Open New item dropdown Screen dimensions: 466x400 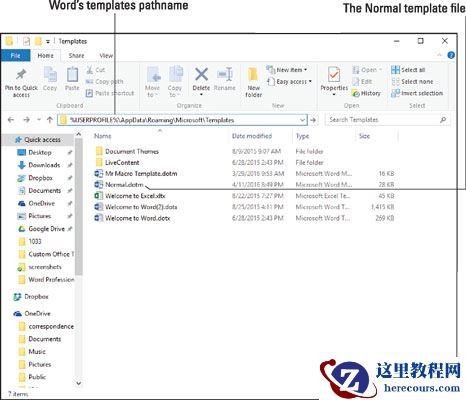pos(287,70)
